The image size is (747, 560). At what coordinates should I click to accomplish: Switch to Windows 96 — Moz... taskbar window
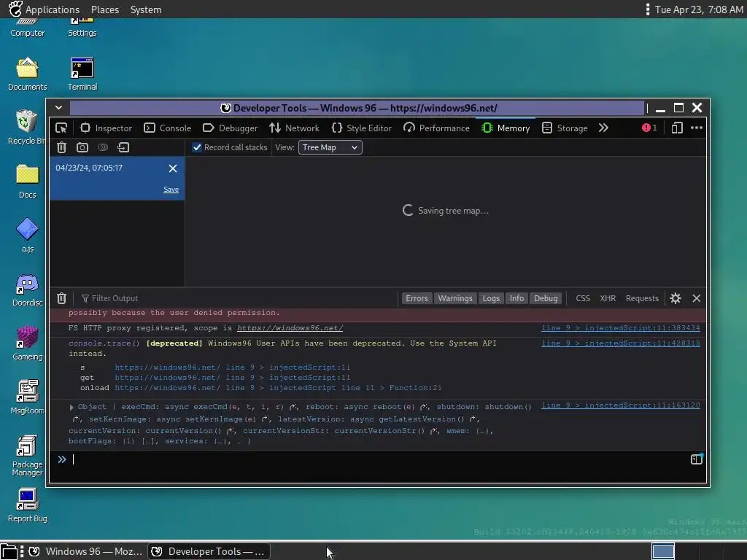pos(86,551)
